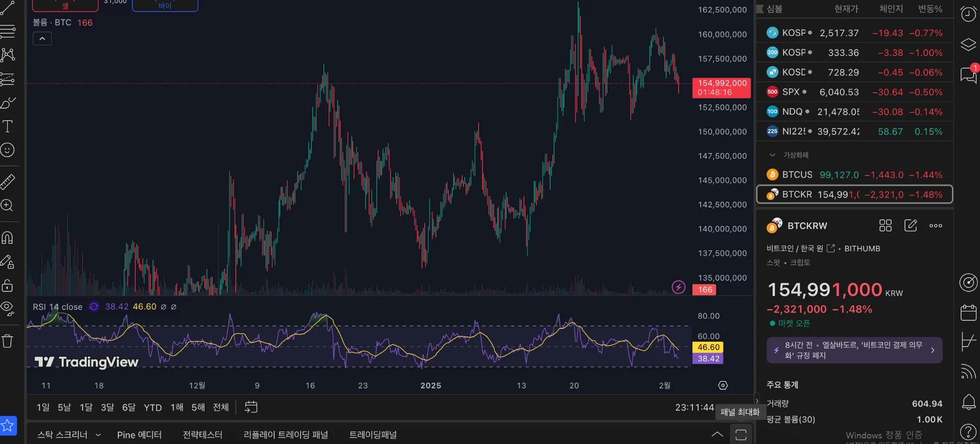980x444 pixels.
Task: Expand the El Salvador news chevron
Action: [933, 350]
